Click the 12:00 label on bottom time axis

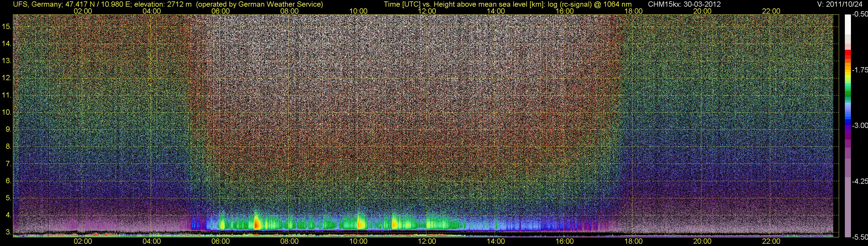(427, 241)
